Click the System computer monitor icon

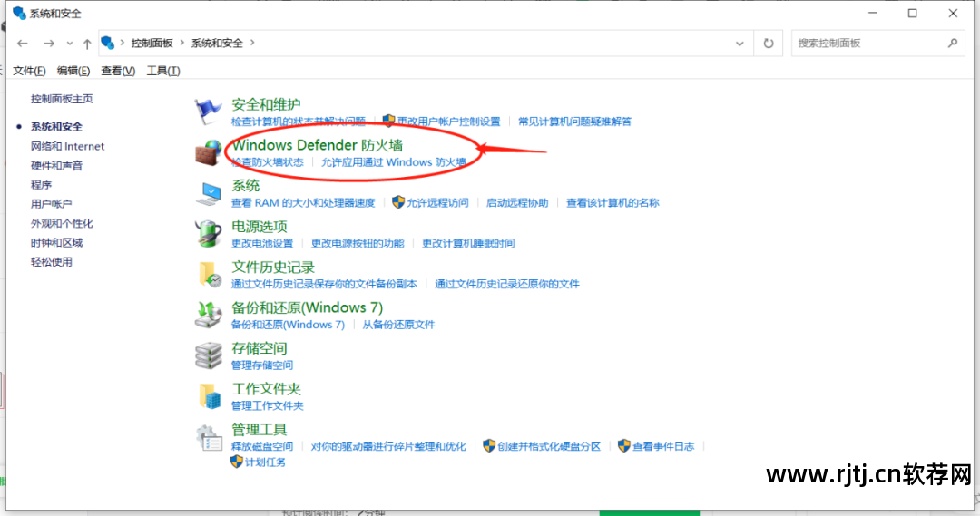pyautogui.click(x=208, y=193)
